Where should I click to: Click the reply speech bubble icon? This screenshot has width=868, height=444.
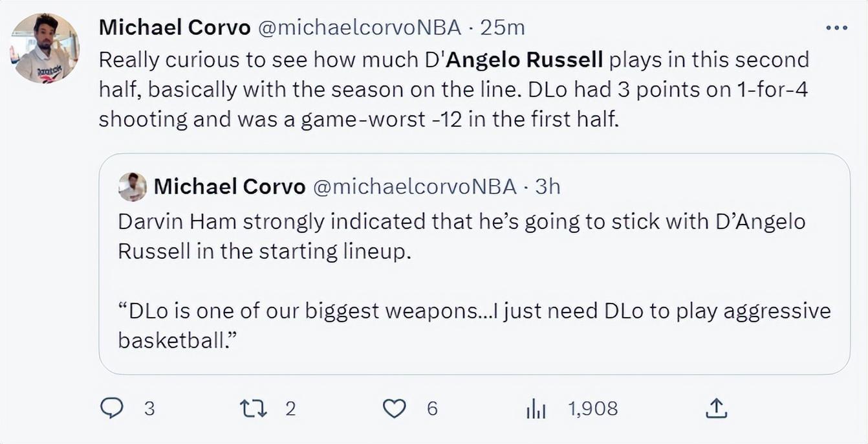(113, 408)
